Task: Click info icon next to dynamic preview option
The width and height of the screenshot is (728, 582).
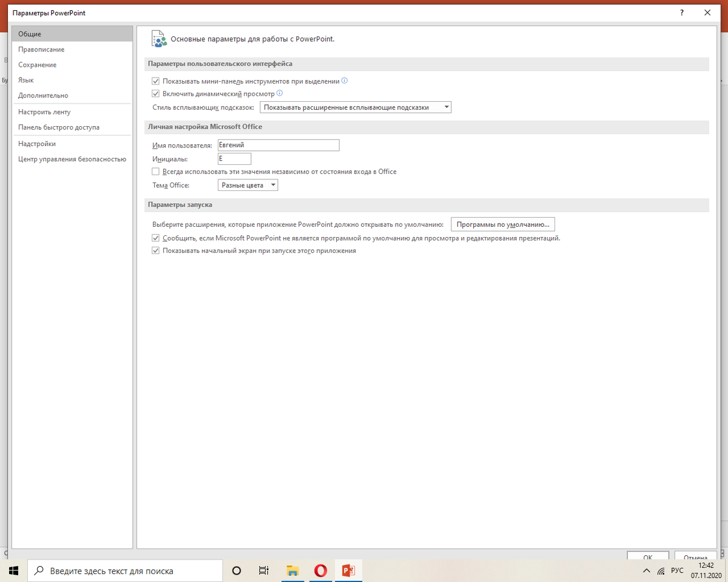Action: (x=280, y=93)
